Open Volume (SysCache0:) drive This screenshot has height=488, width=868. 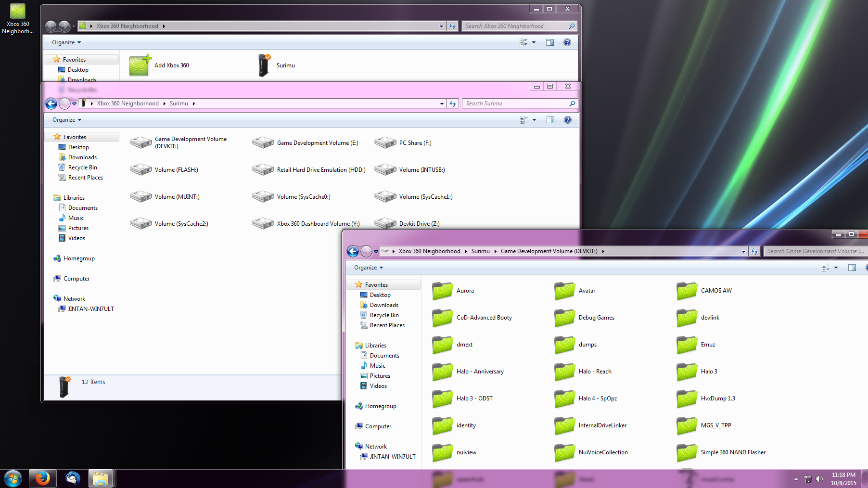tap(292, 196)
